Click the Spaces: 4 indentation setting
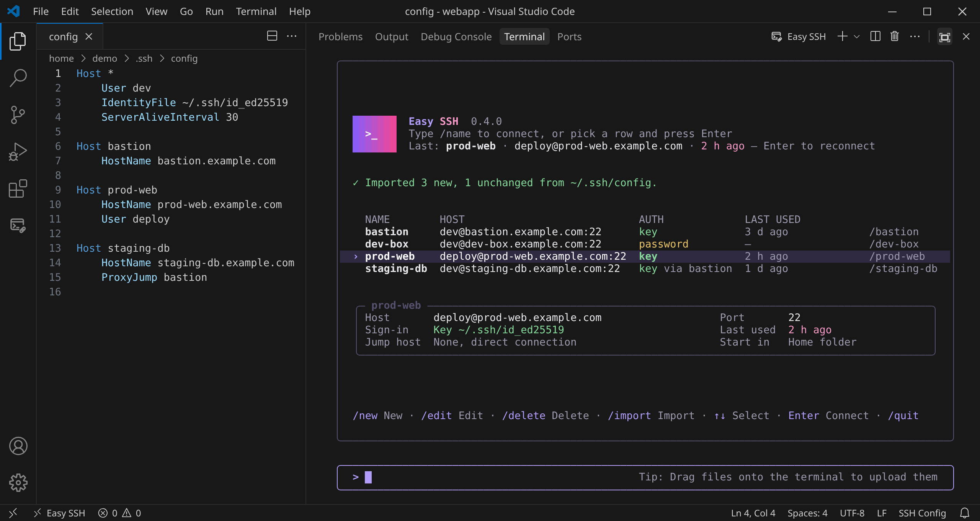The height and width of the screenshot is (521, 980). (x=807, y=513)
